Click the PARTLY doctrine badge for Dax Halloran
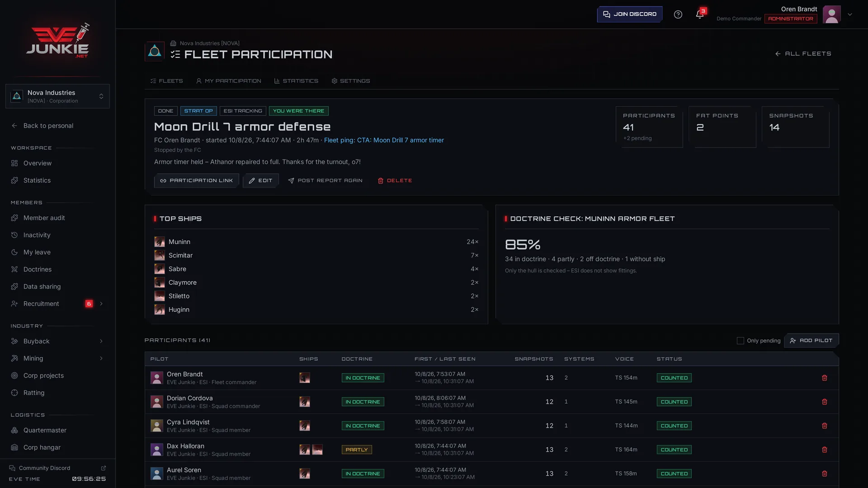The height and width of the screenshot is (488, 868). pos(357,450)
